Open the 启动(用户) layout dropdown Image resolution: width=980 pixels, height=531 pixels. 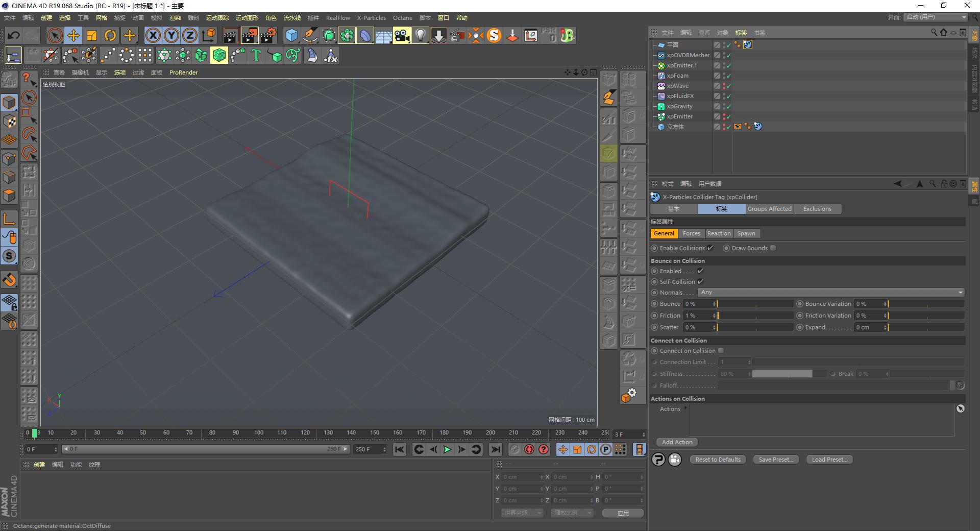tap(935, 17)
